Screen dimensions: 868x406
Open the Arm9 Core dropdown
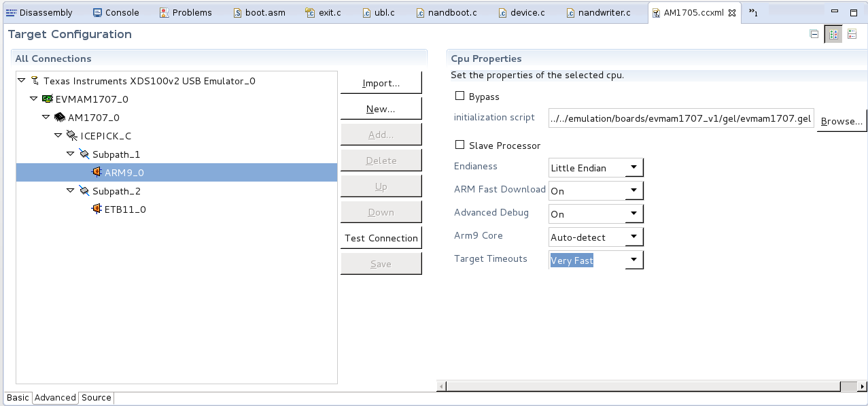(x=633, y=237)
